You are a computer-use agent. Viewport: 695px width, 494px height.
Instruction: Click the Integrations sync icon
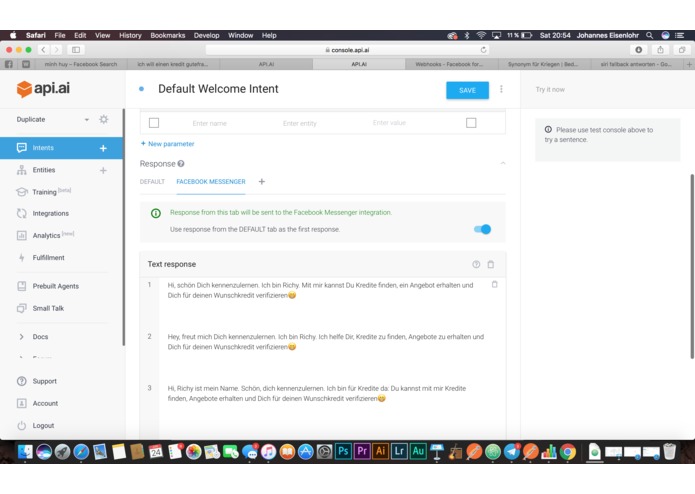(x=22, y=213)
